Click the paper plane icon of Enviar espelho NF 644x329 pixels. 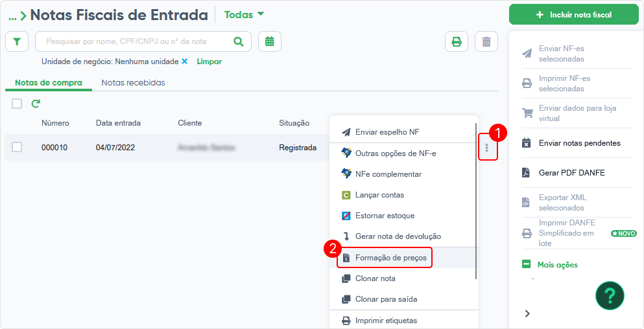click(x=346, y=132)
